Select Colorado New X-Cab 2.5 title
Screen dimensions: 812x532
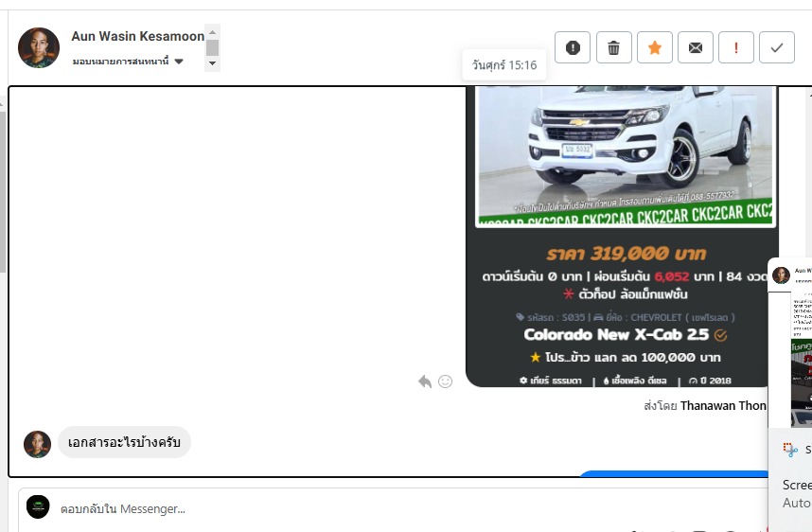tap(616, 335)
